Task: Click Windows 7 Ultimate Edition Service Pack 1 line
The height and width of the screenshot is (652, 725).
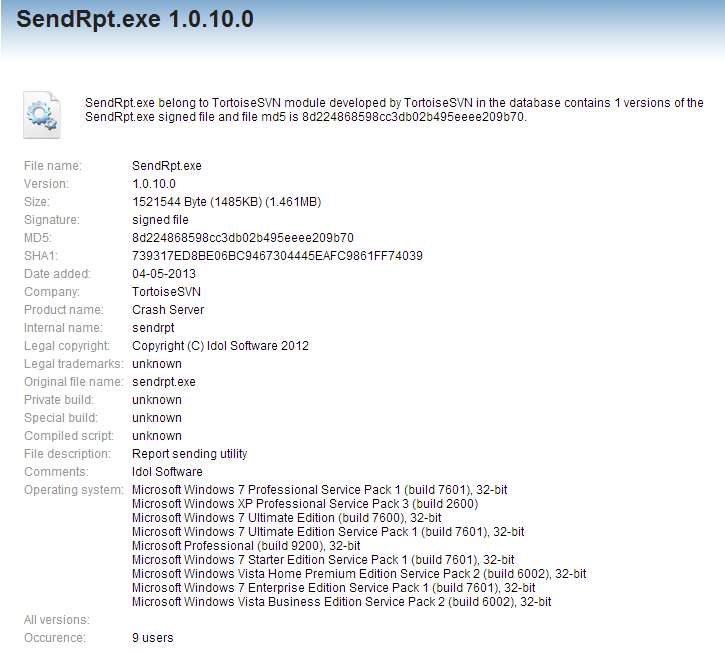Action: click(328, 532)
